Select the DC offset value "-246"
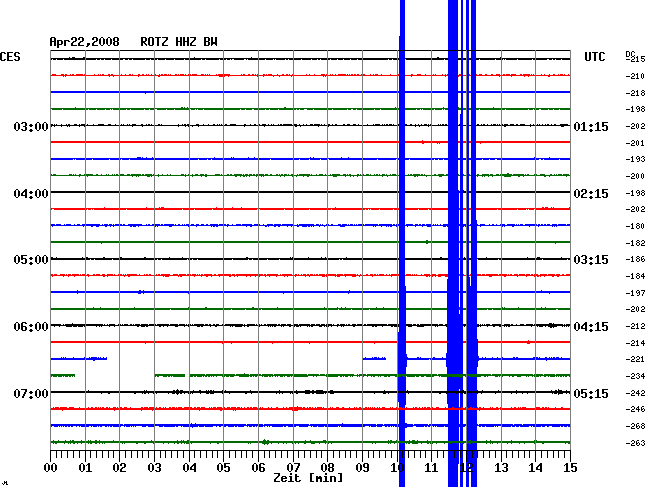 tap(635, 409)
